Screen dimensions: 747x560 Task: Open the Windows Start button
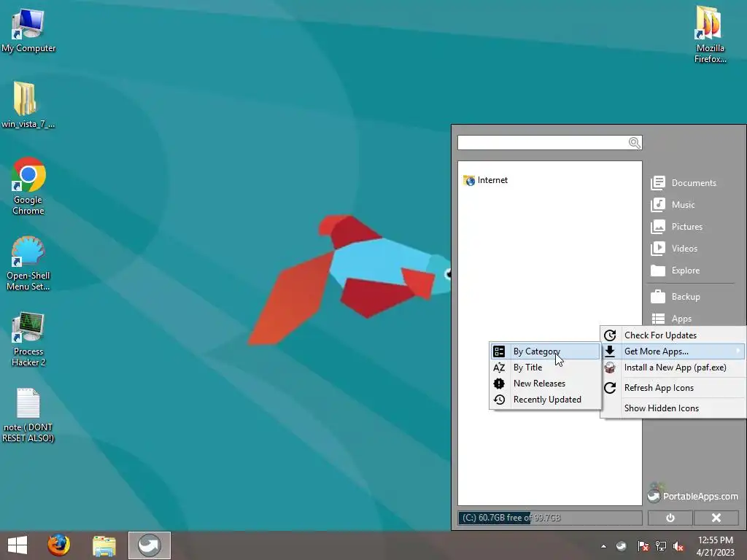click(18, 545)
